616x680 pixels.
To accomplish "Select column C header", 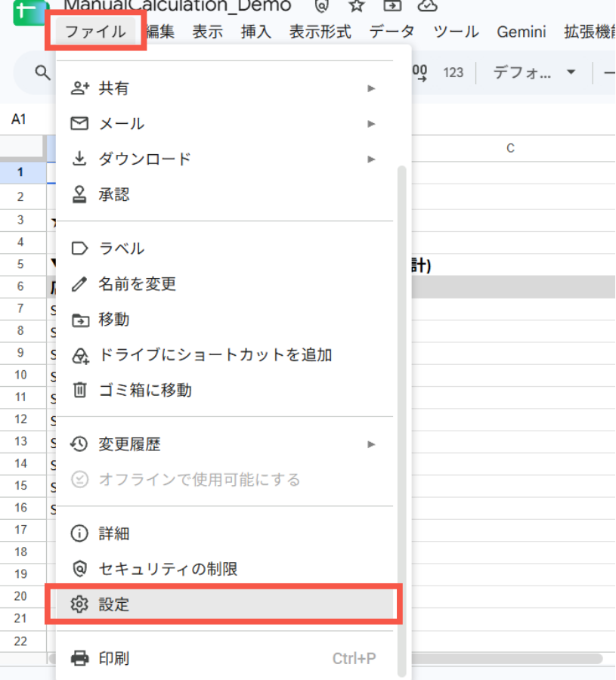I will 510,148.
